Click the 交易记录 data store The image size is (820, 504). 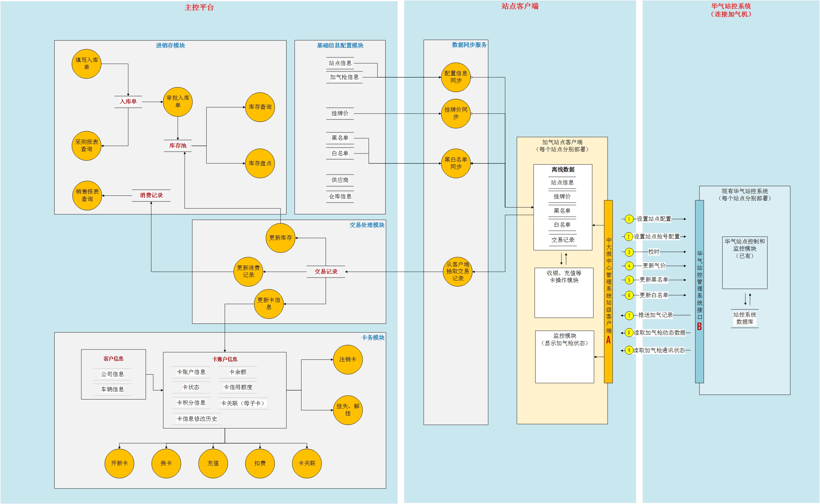[x=326, y=271]
